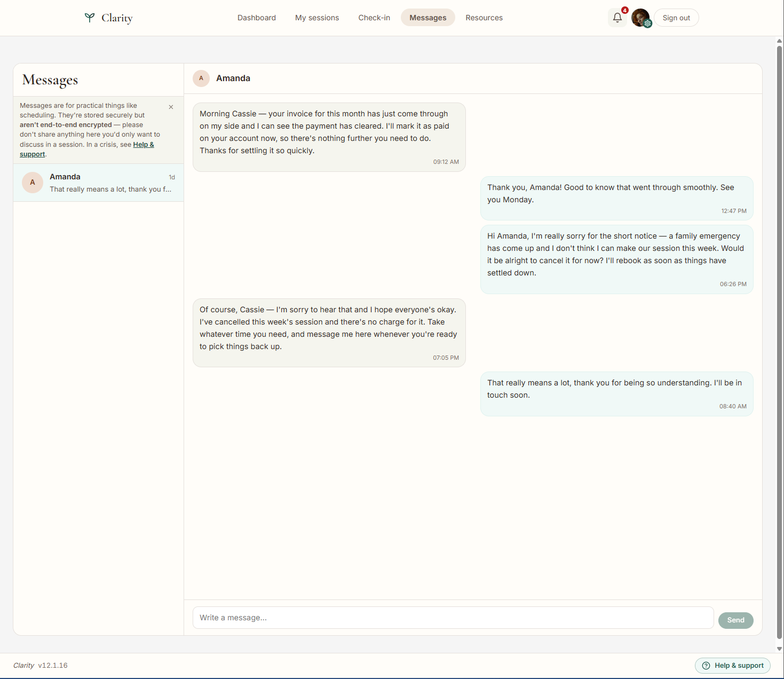784x679 pixels.
Task: Click the Clarity sprout logo icon
Action: click(x=90, y=18)
